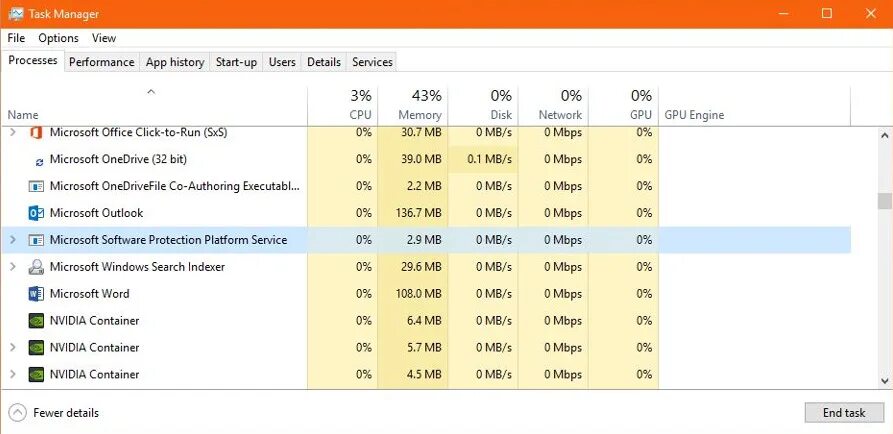893x434 pixels.
Task: Expand Microsoft Software Protection Platform Service row
Action: [13, 240]
